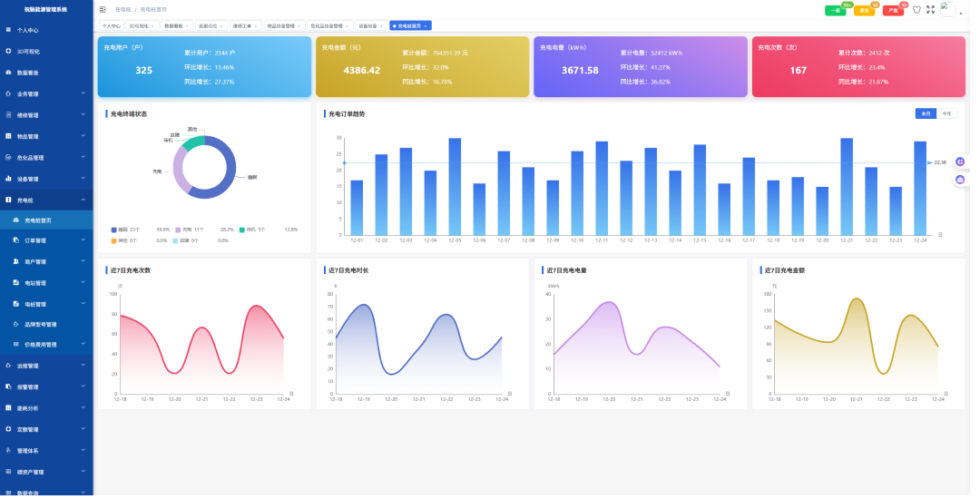980x499 pixels.
Task: Click the 运维管理 sidebar icon
Action: (8, 366)
